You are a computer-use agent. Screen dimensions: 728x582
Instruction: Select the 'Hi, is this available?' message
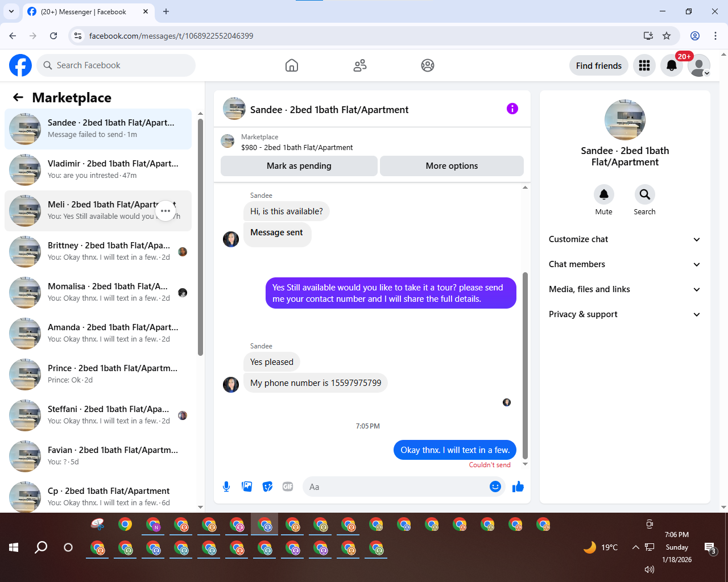(x=287, y=211)
